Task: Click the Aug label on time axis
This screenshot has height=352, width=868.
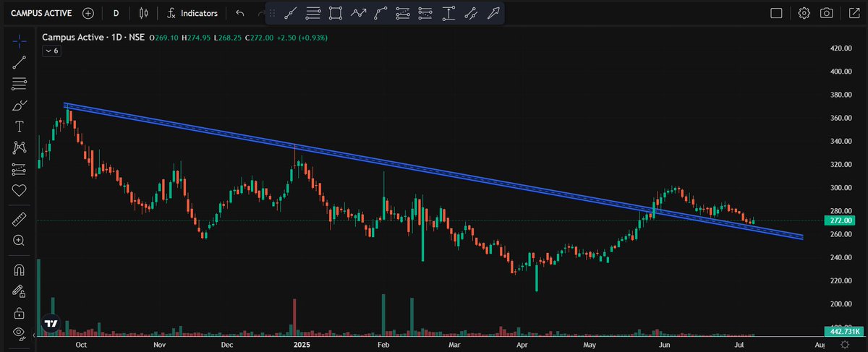Action: pyautogui.click(x=818, y=345)
